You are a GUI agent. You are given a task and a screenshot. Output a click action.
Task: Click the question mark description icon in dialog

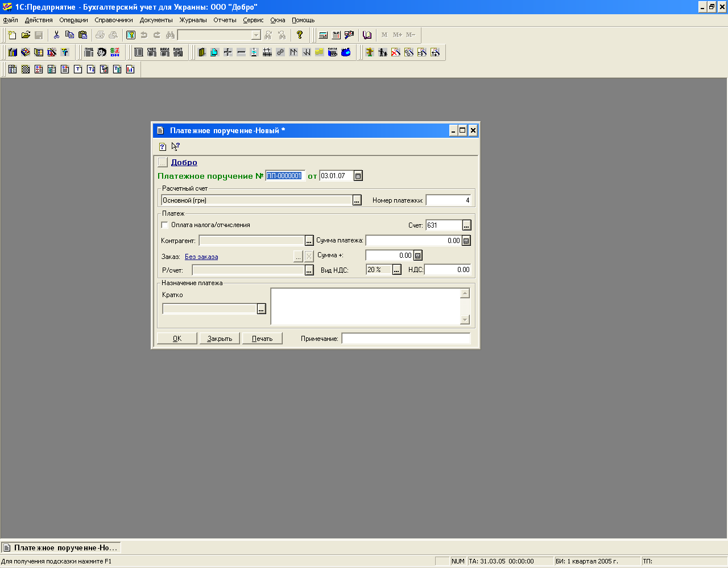tap(163, 147)
